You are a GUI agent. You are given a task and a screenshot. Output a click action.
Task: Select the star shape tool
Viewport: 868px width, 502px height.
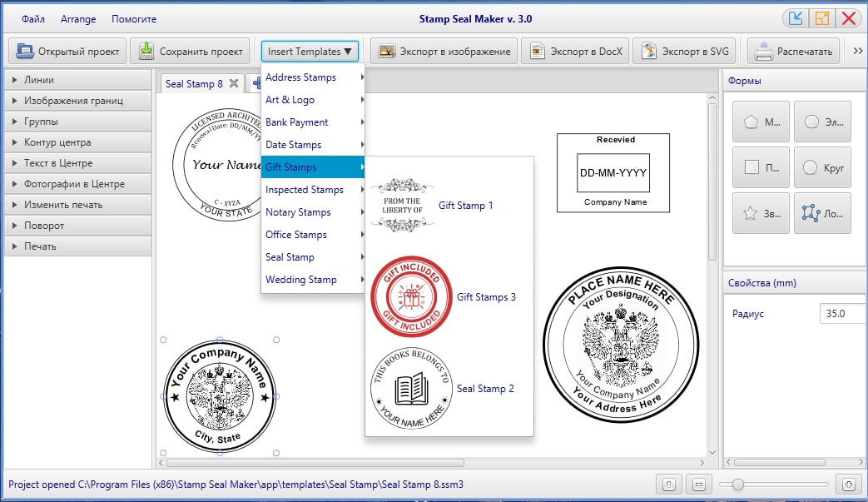[761, 213]
